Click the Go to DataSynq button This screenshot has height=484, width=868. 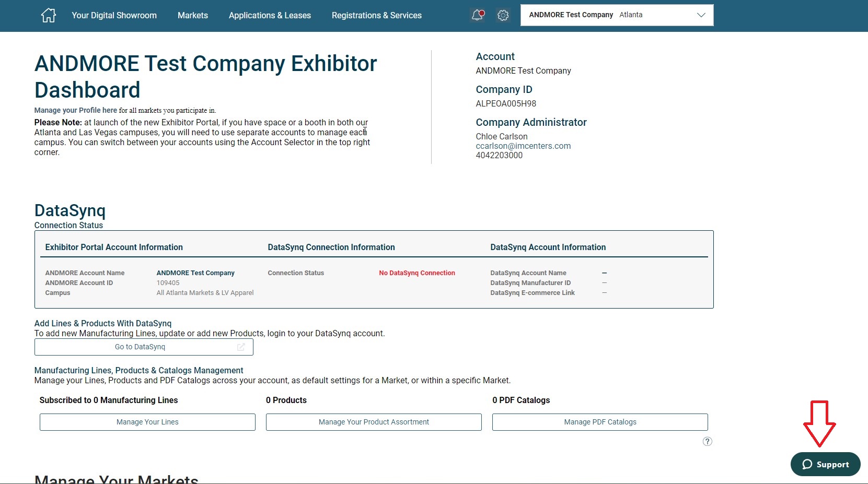pos(144,347)
